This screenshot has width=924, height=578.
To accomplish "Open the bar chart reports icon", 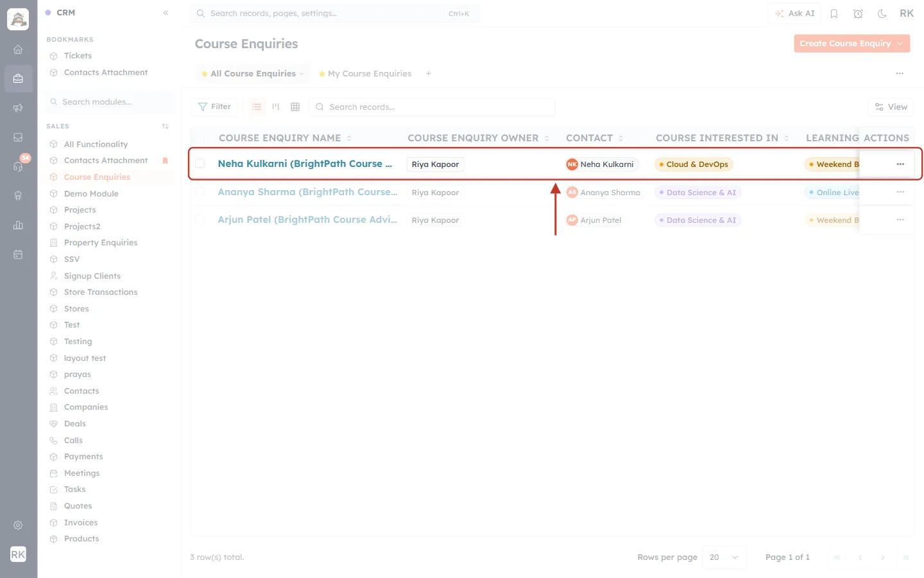I will point(18,225).
